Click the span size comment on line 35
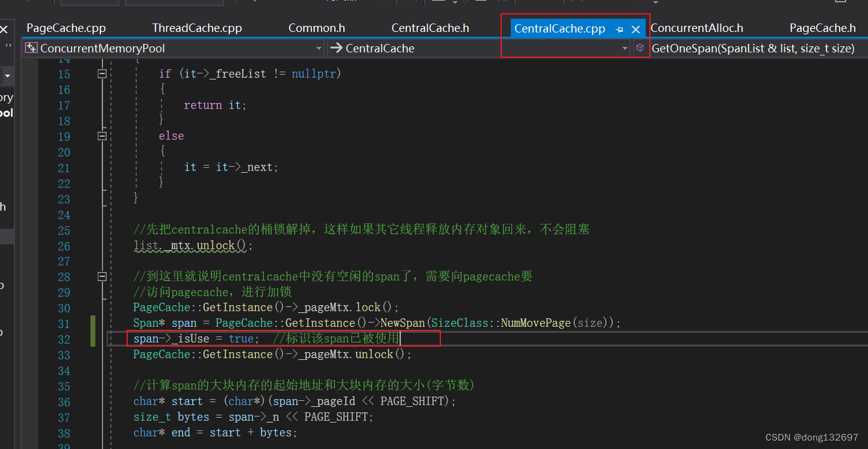This screenshot has height=449, width=868. [304, 386]
